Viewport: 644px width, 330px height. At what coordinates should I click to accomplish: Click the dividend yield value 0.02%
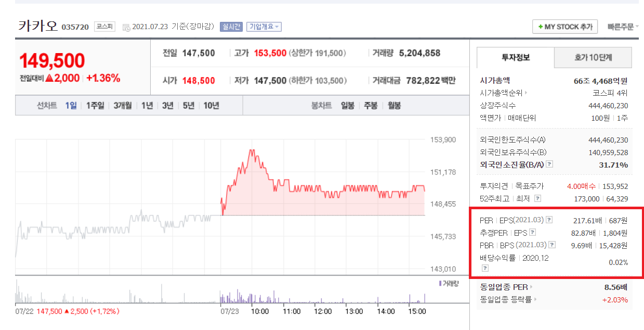click(618, 263)
